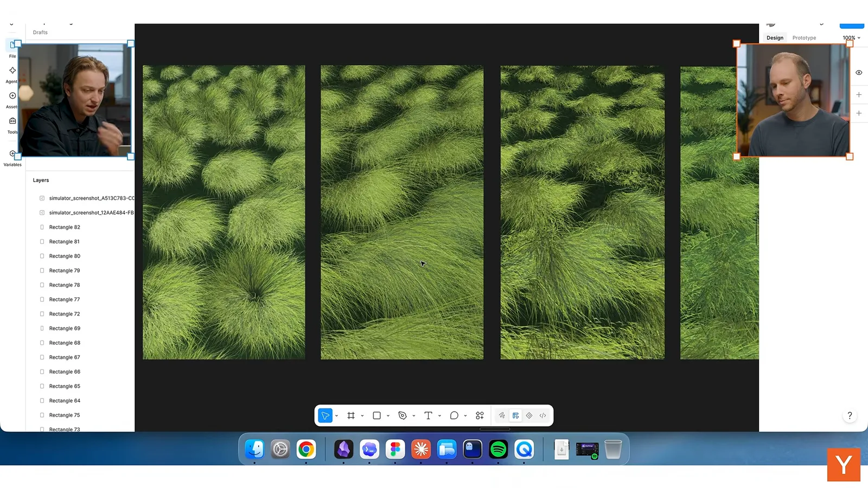
Task: Click the Layers panel heading
Action: [x=41, y=180]
